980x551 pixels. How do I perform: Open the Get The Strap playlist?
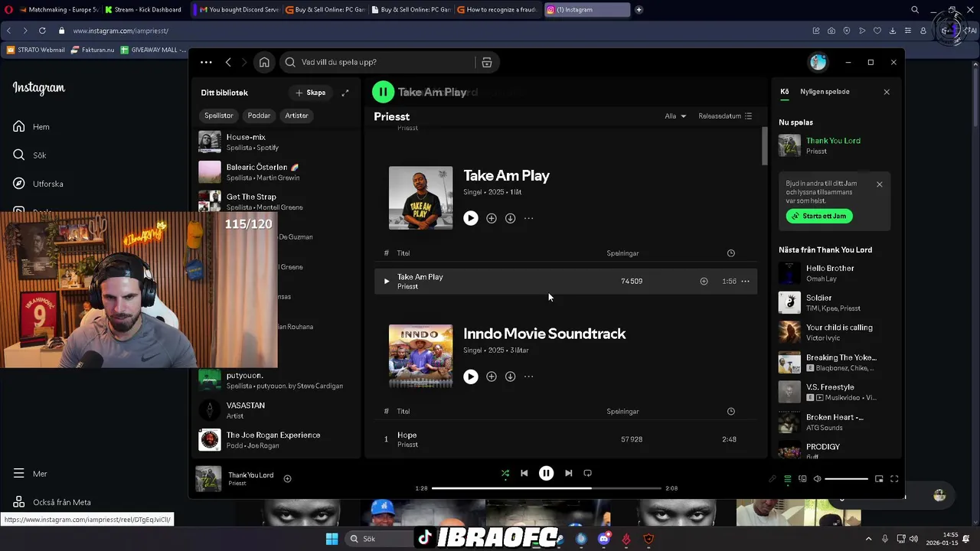(x=277, y=201)
